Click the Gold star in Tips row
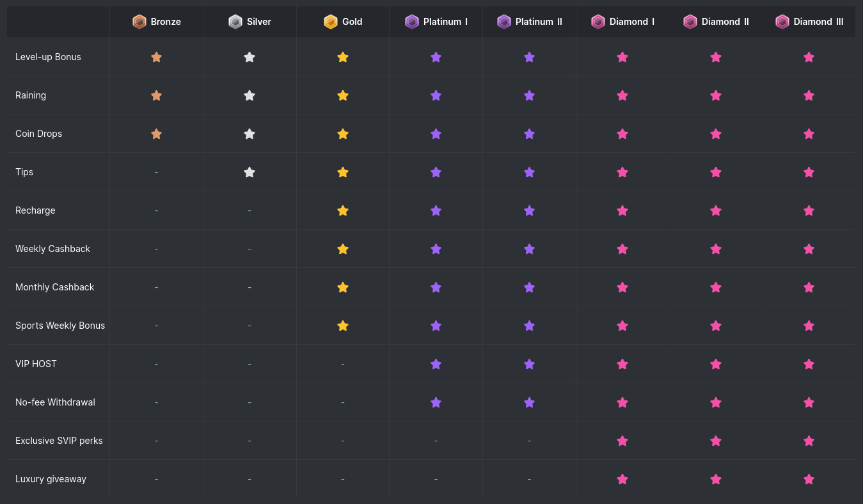863x504 pixels. coord(343,172)
